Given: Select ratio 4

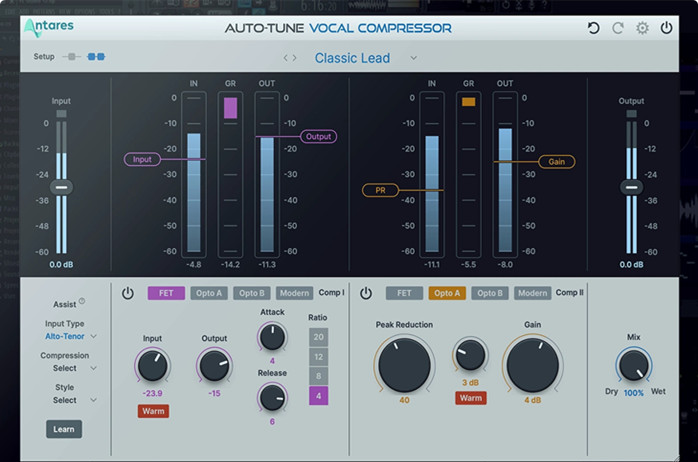Looking at the screenshot, I should (318, 396).
